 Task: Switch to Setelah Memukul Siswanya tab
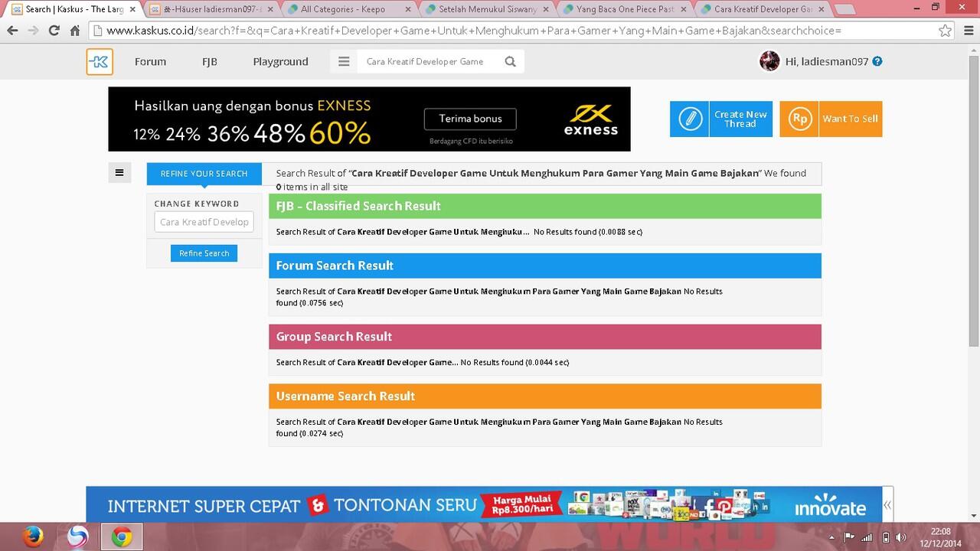click(486, 9)
